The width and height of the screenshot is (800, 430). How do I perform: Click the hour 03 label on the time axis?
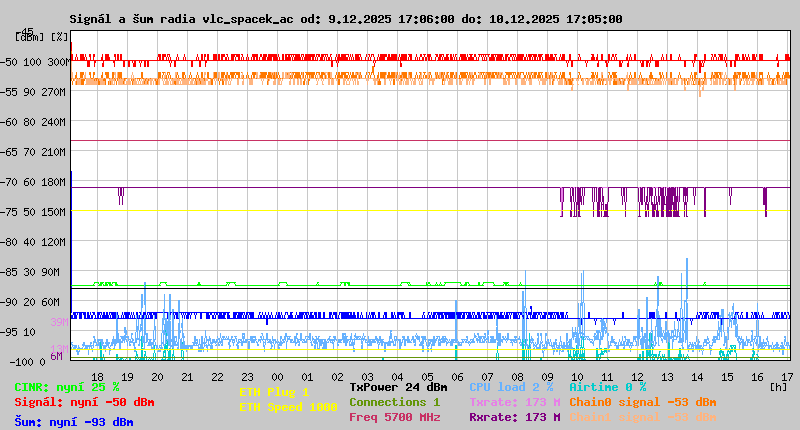(x=369, y=376)
